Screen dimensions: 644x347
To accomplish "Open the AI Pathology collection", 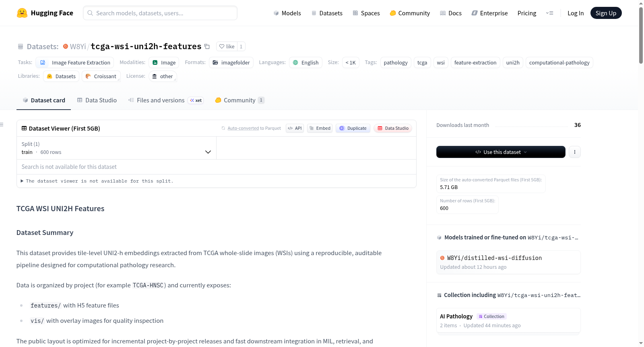I will [508, 320].
